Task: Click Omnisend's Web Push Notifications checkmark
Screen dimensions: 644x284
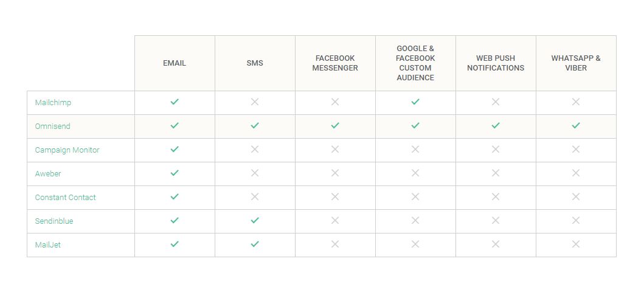Action: 496,126
